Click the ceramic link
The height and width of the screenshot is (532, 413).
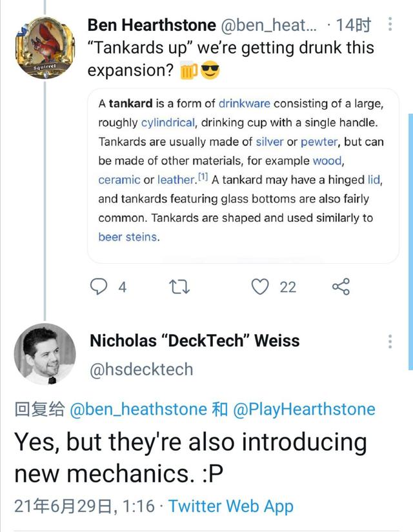point(119,180)
